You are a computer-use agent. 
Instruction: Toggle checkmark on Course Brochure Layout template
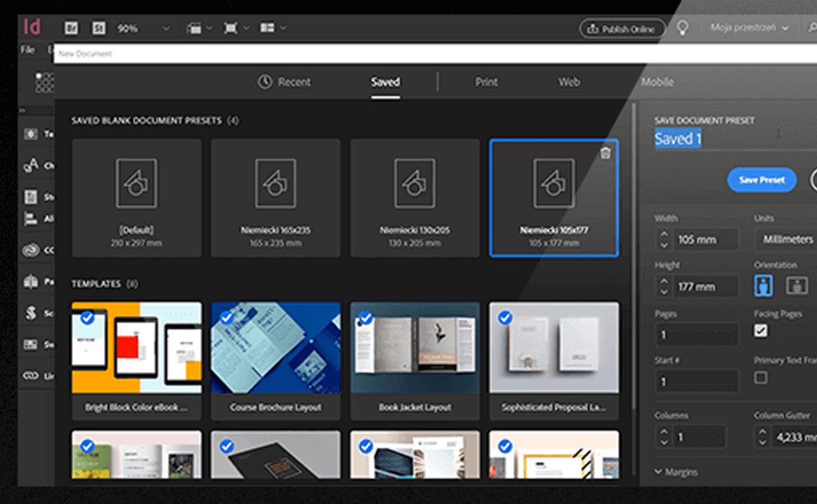coord(227,318)
